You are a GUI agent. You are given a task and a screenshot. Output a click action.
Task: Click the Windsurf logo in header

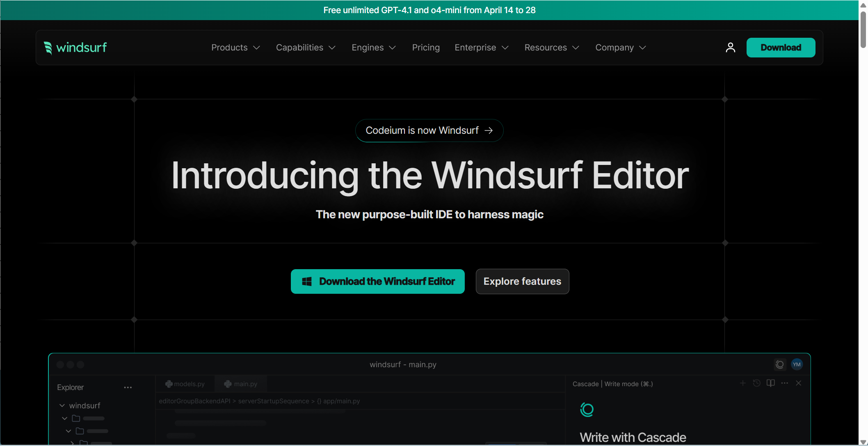coord(75,48)
